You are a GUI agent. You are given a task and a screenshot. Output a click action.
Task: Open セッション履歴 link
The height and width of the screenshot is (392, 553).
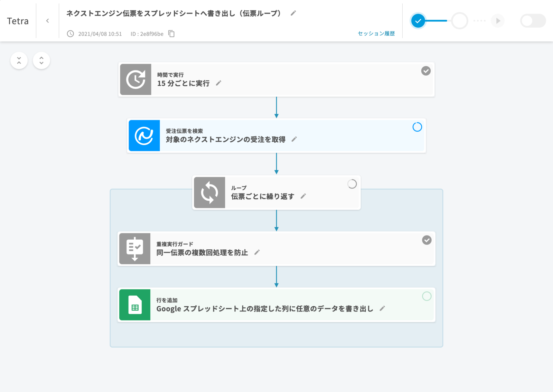pos(376,34)
